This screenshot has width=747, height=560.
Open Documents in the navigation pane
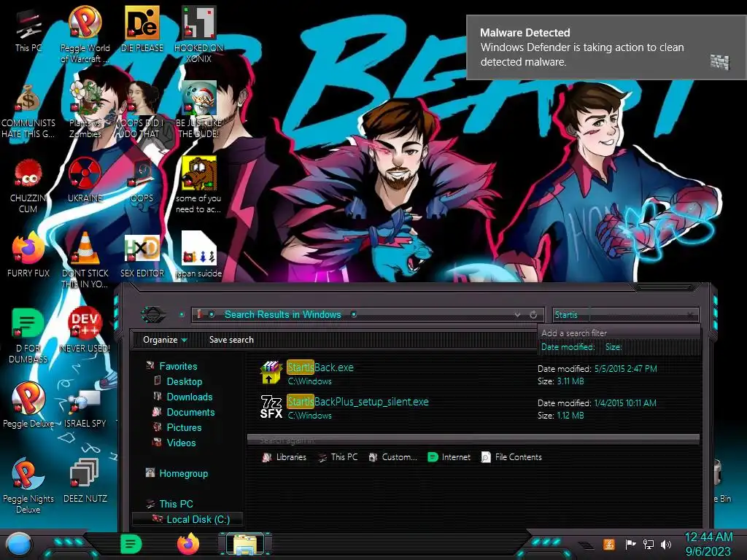coord(190,412)
